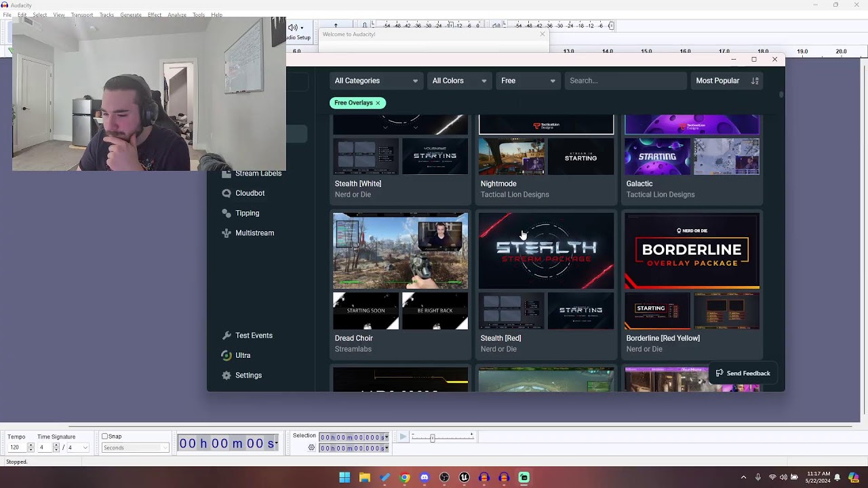This screenshot has height=488, width=868.
Task: Open Streamlabs from the taskbar
Action: point(524,477)
